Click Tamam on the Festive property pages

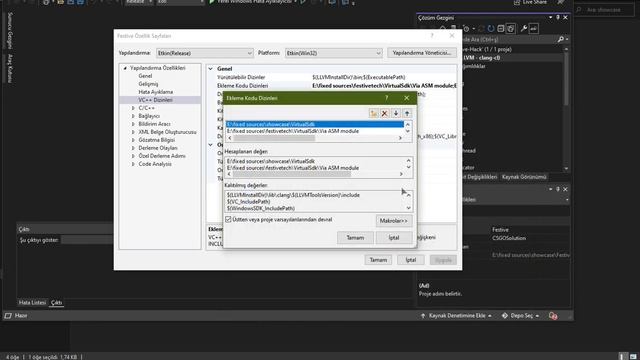coord(378,260)
